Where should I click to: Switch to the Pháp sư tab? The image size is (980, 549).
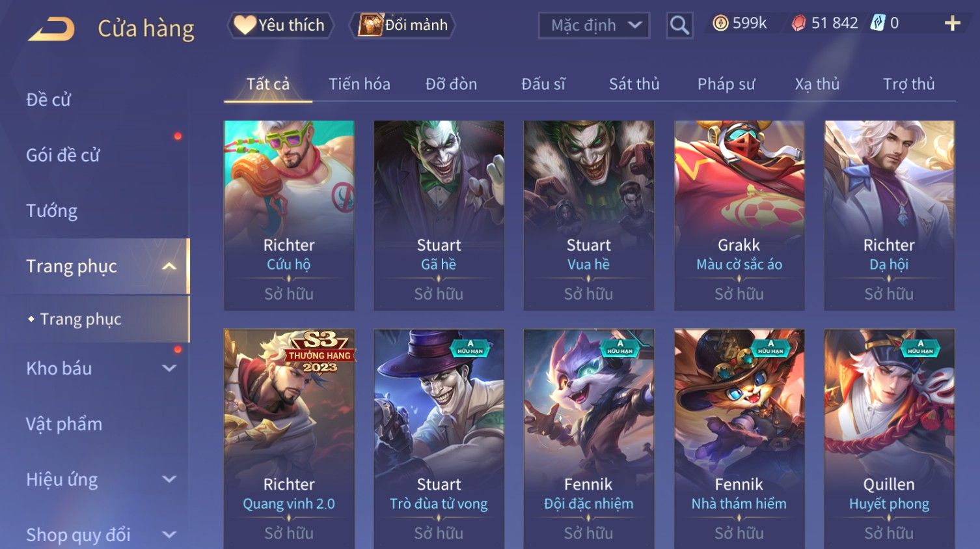pos(726,84)
